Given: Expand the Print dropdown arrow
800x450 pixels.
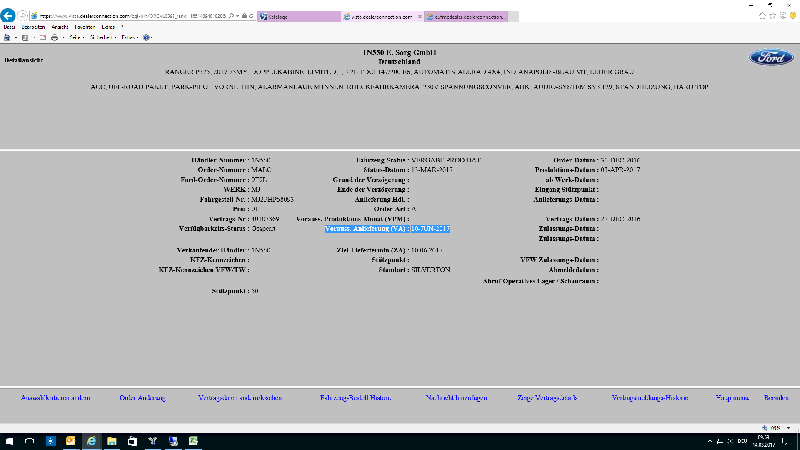Looking at the screenshot, I should 63,38.
